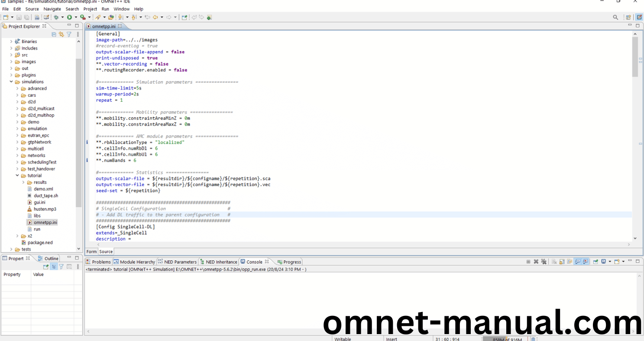Click the editor vertical scrollbar thumb

coord(635,56)
